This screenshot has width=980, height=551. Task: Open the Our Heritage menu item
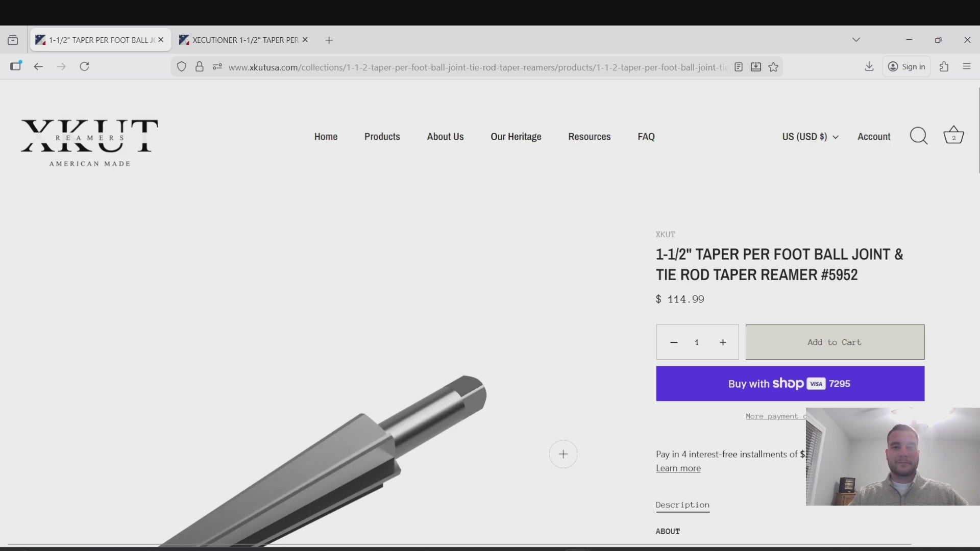click(516, 137)
